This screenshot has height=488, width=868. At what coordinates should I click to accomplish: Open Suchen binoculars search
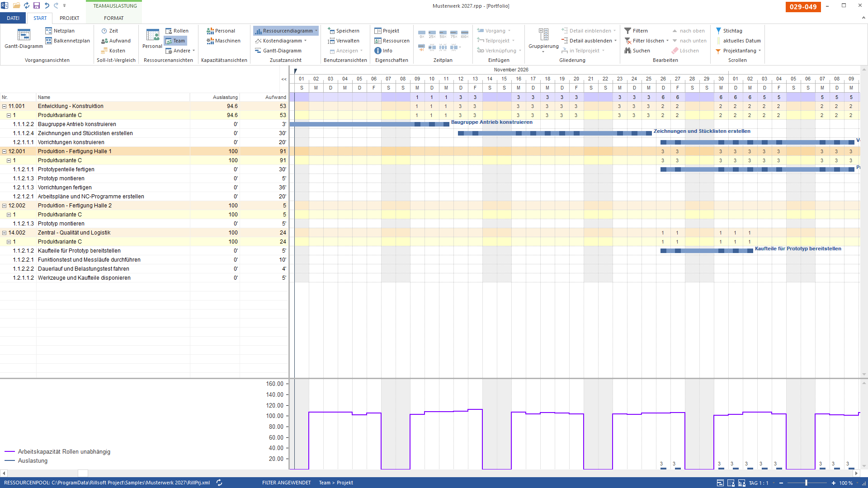pos(637,51)
